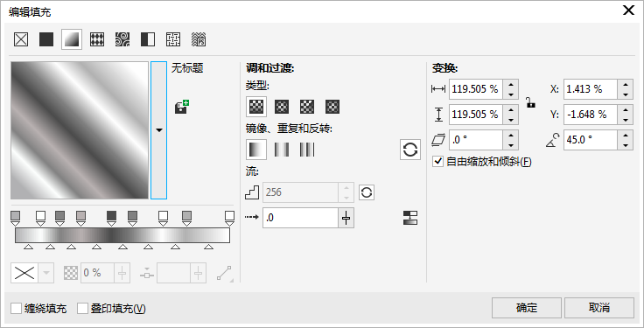Pick the Texture fill icon

[173, 40]
